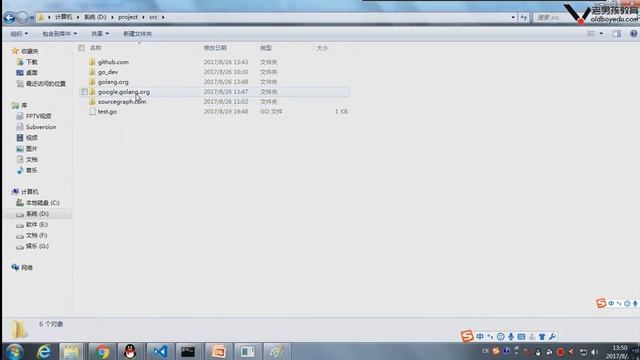Sort by the 修改日期 column header

[215, 48]
